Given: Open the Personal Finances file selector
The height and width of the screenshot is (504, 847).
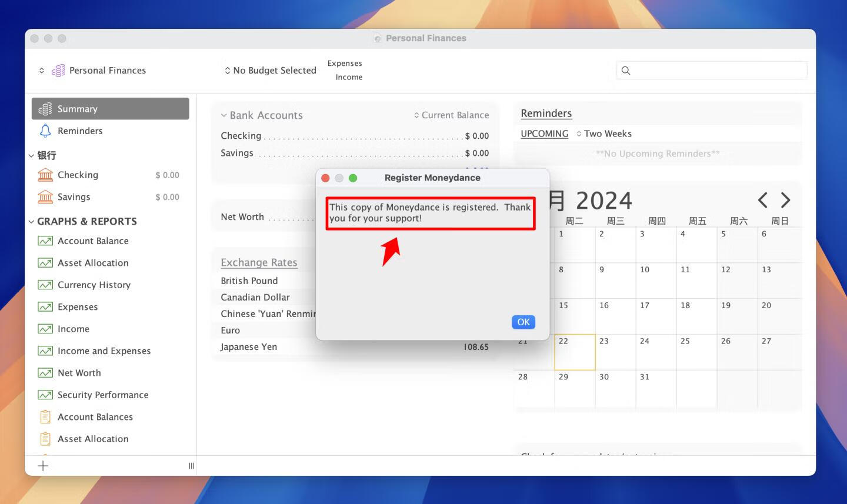Looking at the screenshot, I should tap(93, 71).
